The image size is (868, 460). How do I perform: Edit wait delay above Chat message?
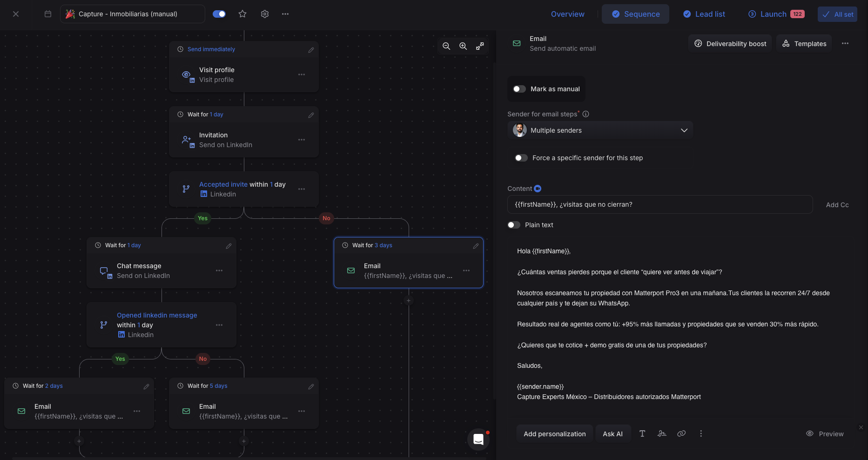[x=229, y=246]
